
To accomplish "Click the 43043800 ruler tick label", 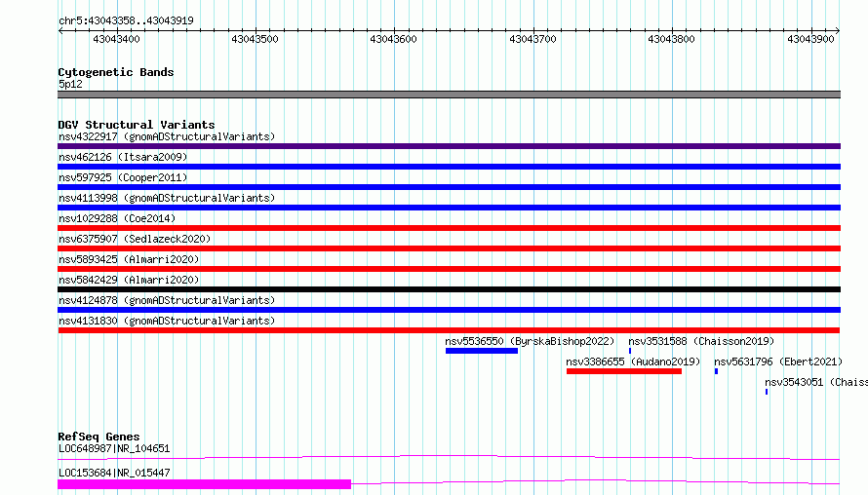I will [x=671, y=39].
